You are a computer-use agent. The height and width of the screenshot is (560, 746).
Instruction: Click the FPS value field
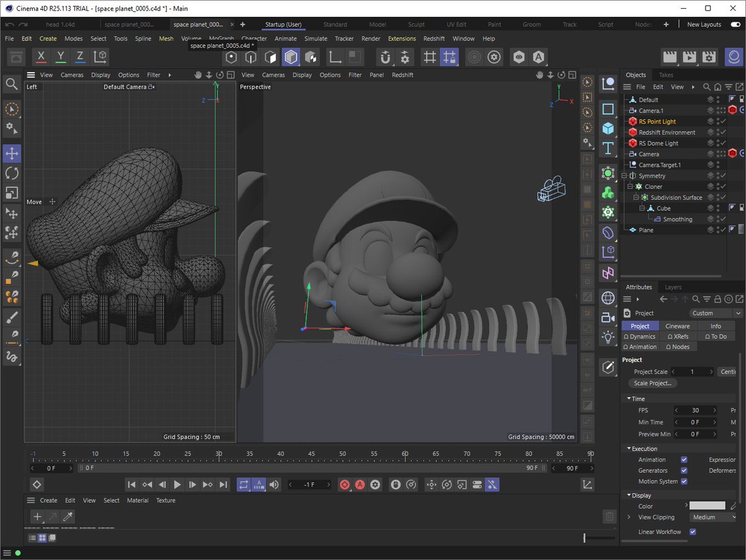click(696, 410)
